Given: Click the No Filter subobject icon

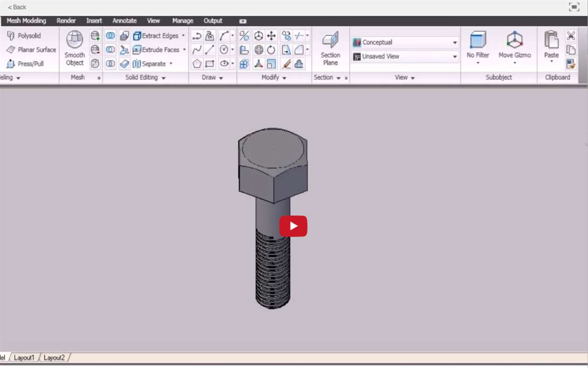Looking at the screenshot, I should tap(478, 40).
